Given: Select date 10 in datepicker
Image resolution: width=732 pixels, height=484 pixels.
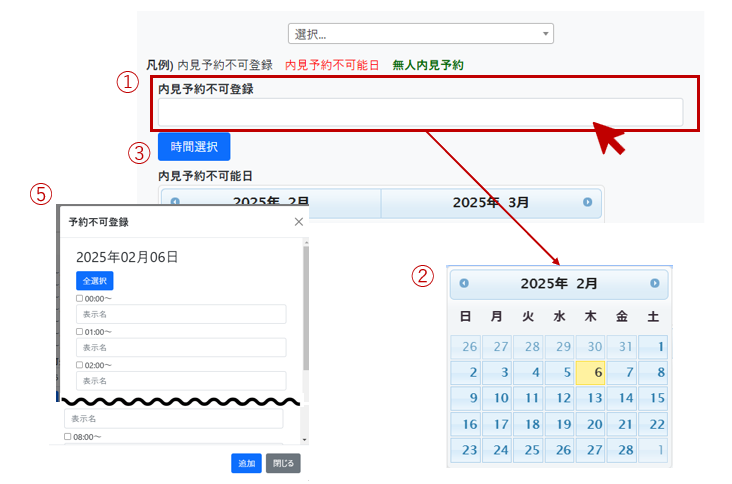Looking at the screenshot, I should click(x=497, y=398).
